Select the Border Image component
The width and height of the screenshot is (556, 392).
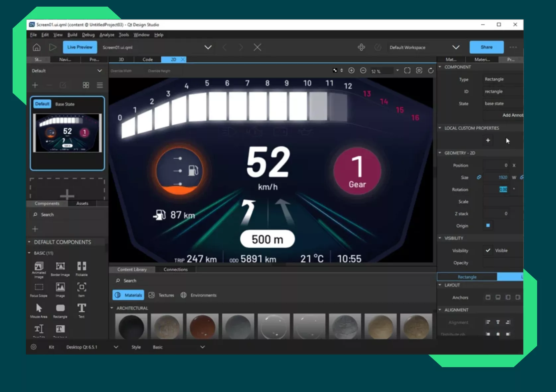coord(60,269)
